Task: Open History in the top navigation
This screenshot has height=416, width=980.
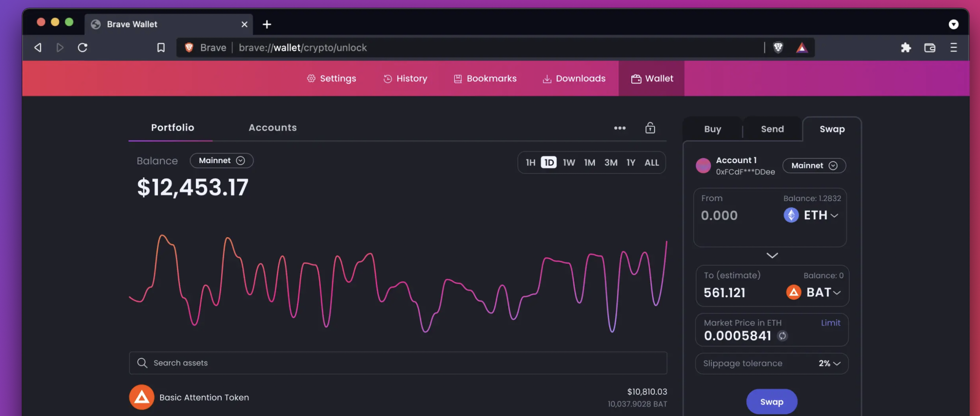Action: [x=405, y=78]
